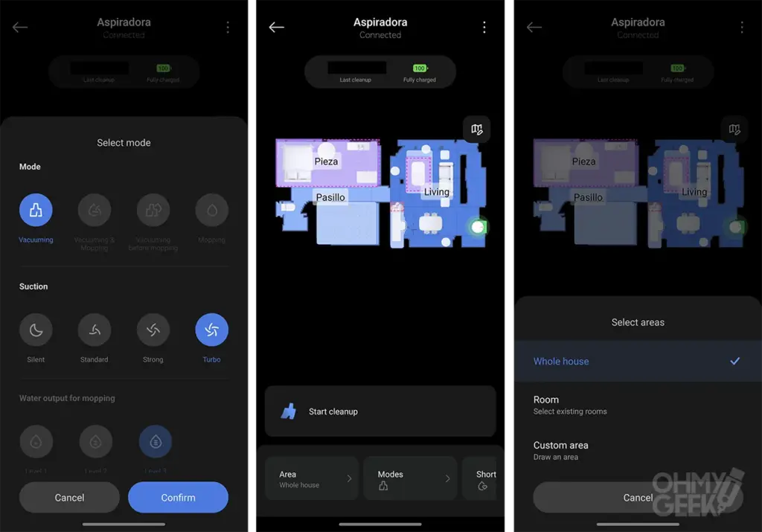762x532 pixels.
Task: Select Whole house area option
Action: pos(638,361)
